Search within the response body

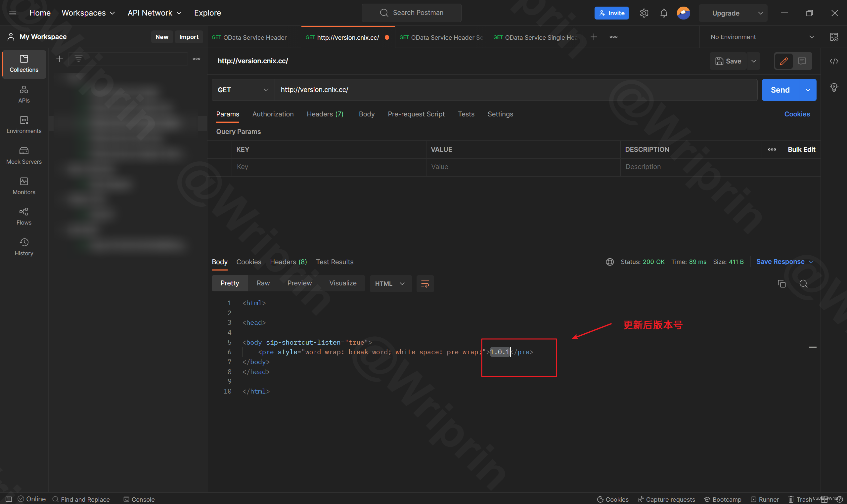click(x=803, y=284)
